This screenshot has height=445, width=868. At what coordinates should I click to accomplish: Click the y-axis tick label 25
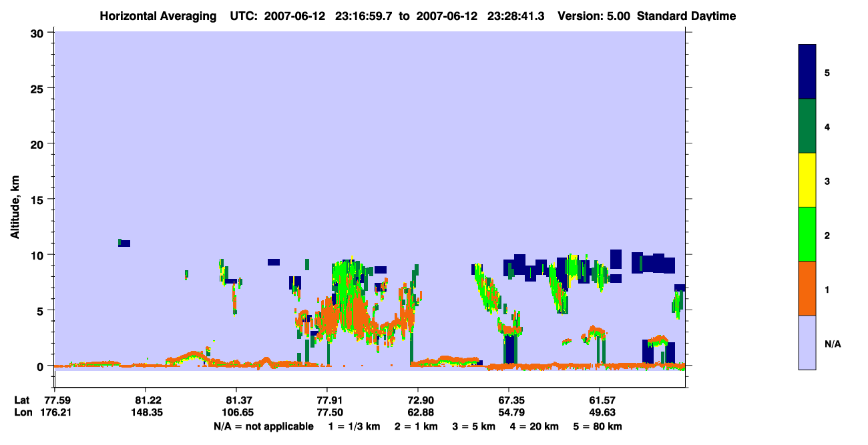[x=39, y=88]
